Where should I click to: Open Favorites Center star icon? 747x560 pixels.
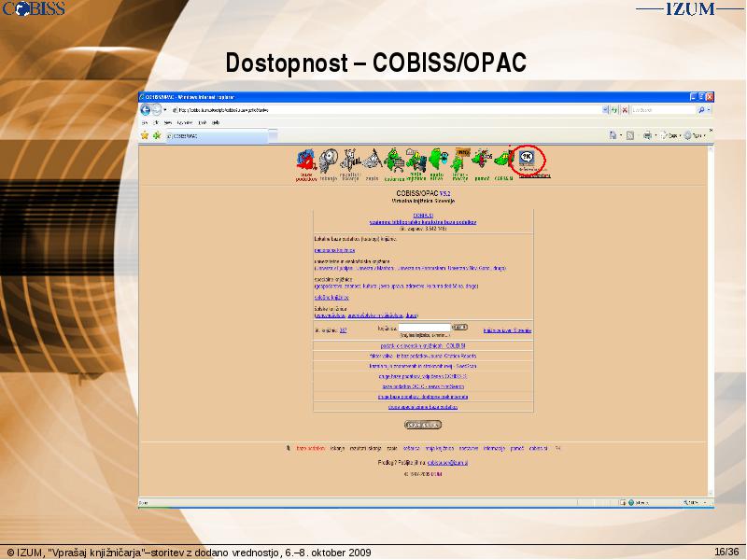click(x=145, y=135)
